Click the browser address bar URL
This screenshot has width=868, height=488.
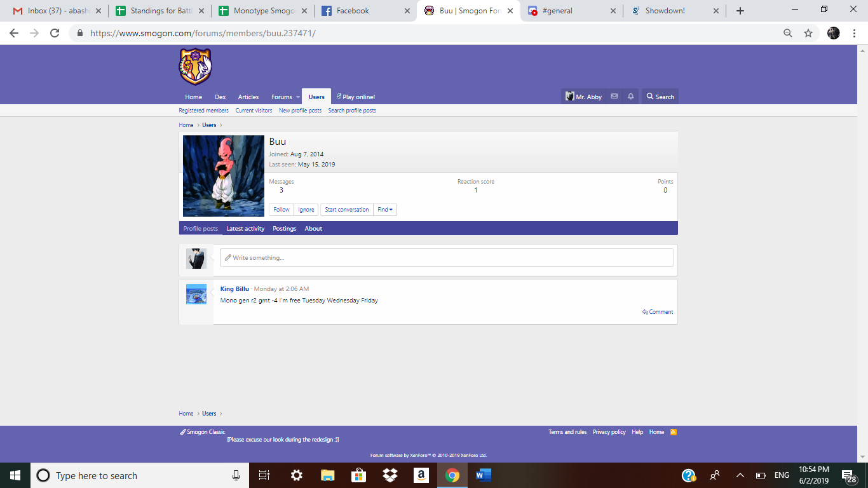coord(203,33)
